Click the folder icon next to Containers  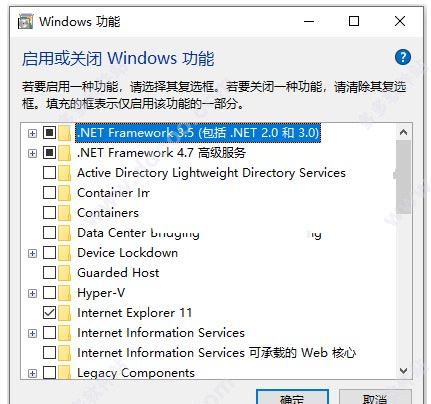coord(64,213)
